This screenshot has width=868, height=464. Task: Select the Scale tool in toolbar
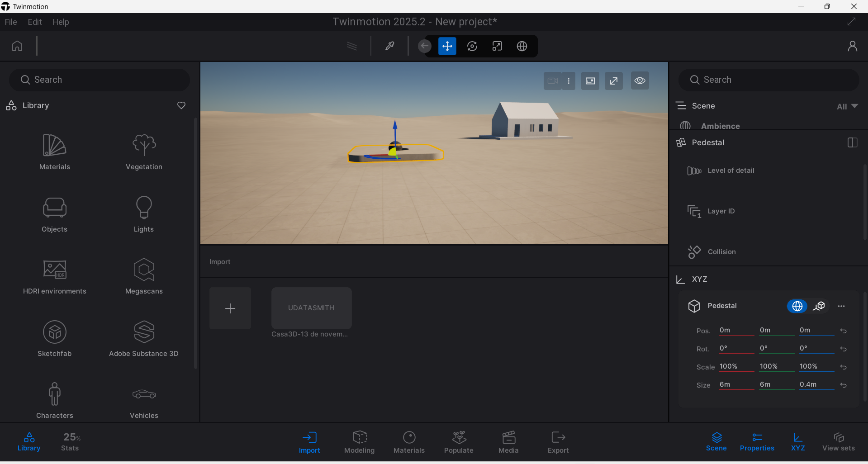point(497,46)
